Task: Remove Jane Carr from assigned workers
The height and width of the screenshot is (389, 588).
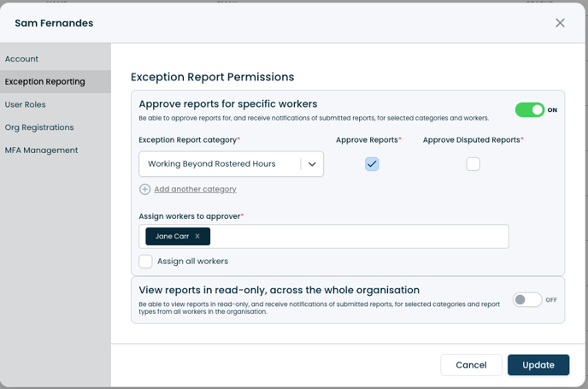Action: pos(197,237)
